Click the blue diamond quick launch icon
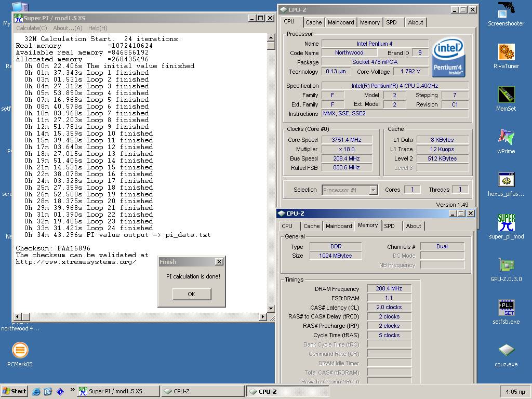This screenshot has height=399, width=532. [x=60, y=392]
